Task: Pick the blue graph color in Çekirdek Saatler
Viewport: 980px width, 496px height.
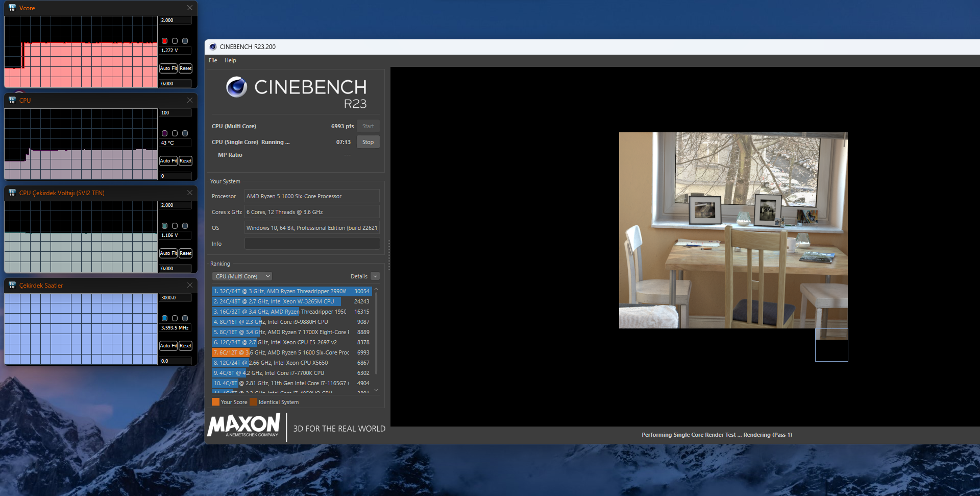Action: 165,318
